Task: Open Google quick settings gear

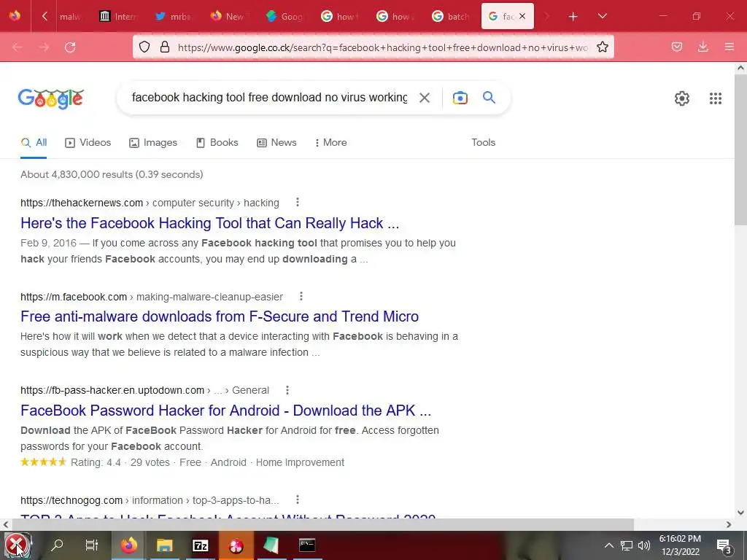Action: (x=682, y=98)
